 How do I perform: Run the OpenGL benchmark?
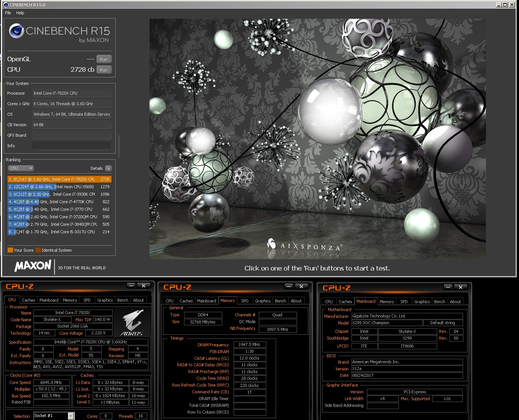click(104, 59)
